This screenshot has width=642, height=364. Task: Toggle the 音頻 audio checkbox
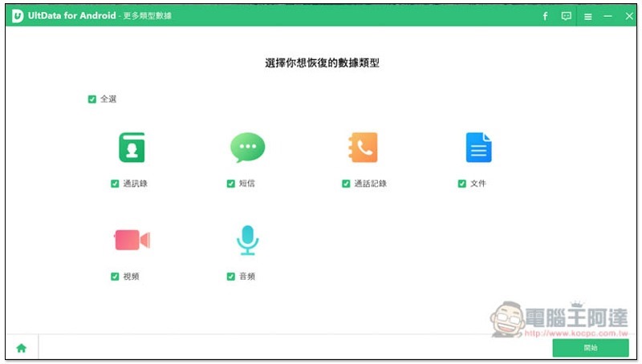tap(231, 277)
